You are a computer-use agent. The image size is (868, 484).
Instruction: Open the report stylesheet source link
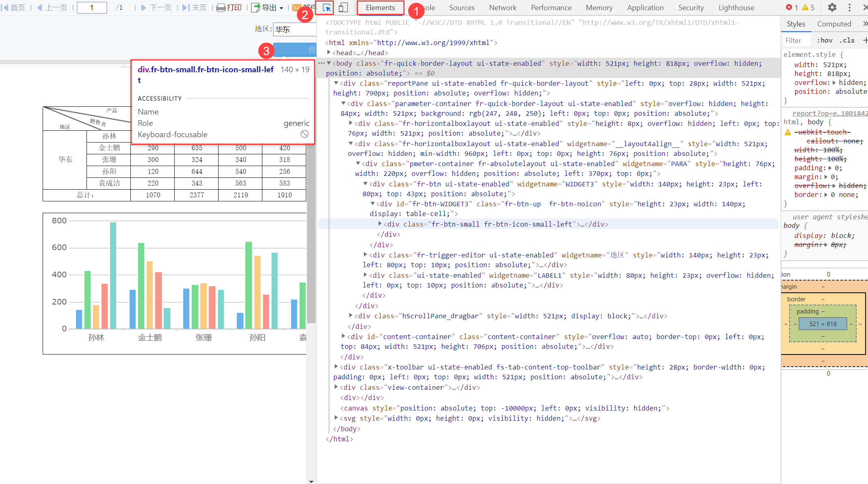[830, 113]
